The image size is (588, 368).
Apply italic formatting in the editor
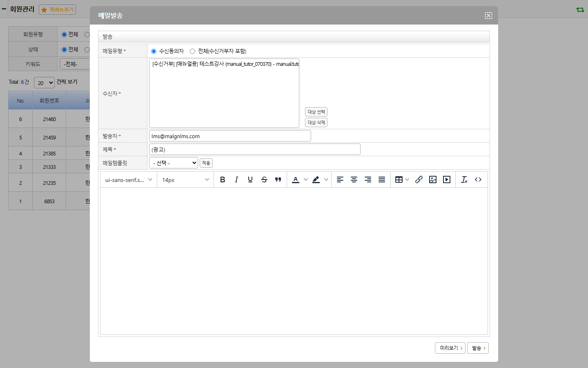pos(236,180)
